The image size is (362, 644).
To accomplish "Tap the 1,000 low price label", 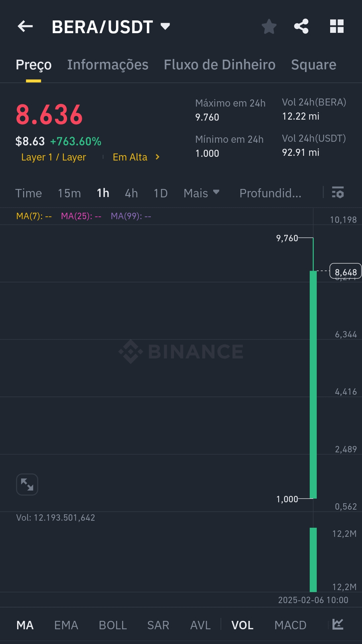I will click(287, 499).
